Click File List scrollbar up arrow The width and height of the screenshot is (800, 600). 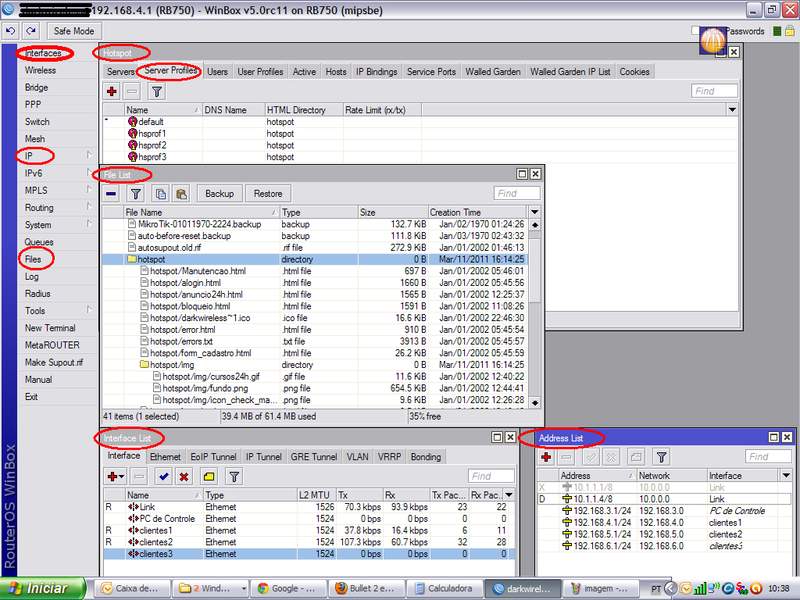535,224
